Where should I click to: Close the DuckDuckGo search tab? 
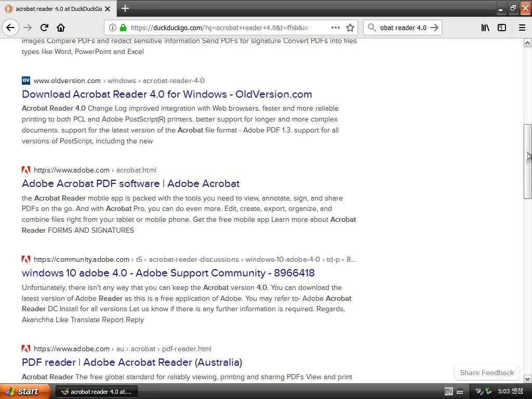(x=108, y=9)
